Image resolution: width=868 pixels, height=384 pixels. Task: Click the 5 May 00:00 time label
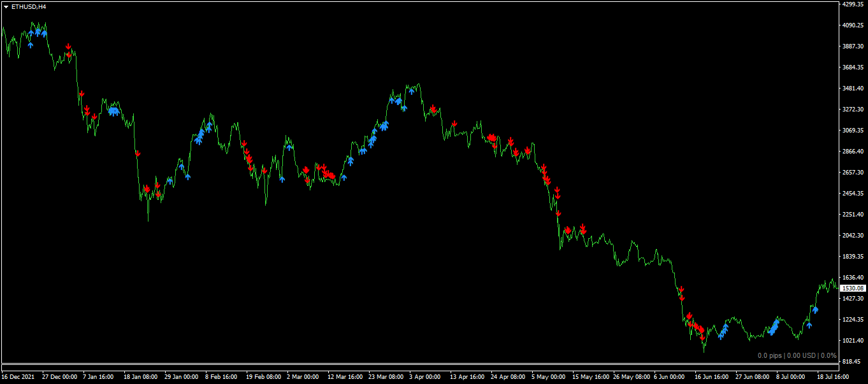pos(549,377)
